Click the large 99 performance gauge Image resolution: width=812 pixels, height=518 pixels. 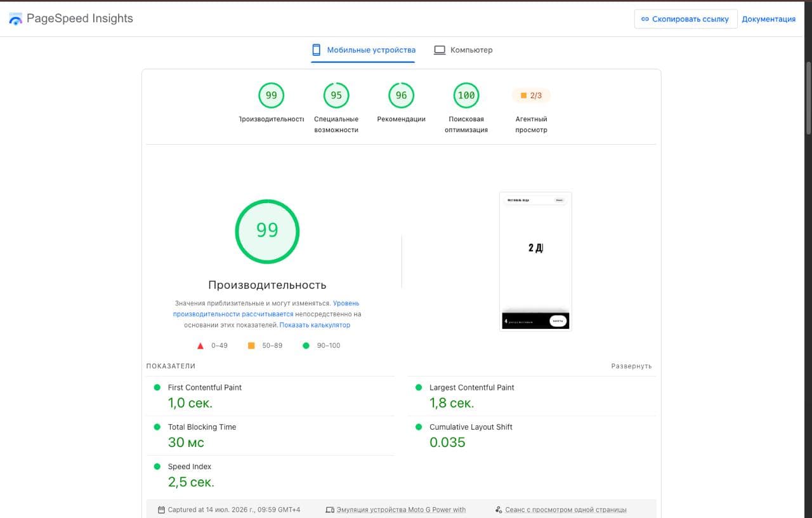click(x=267, y=230)
